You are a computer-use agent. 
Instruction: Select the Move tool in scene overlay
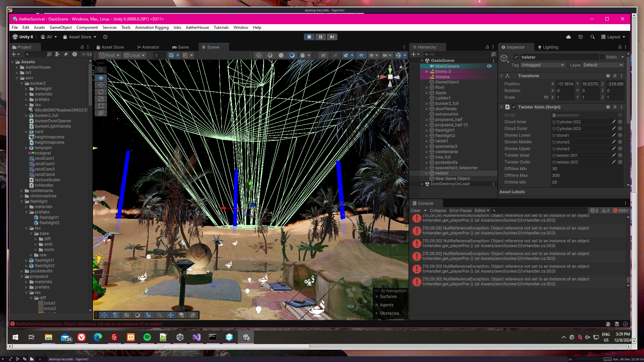[x=101, y=85]
